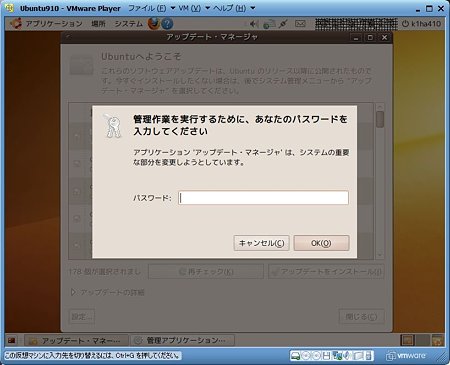Click the VMware Player title bar icon
Image resolution: width=450 pixels, height=365 pixels.
coord(10,8)
